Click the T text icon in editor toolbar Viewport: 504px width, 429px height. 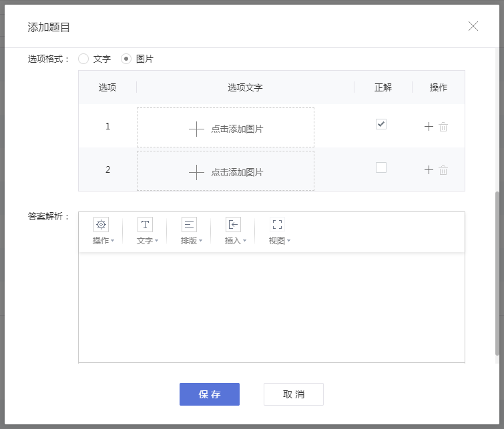[145, 225]
